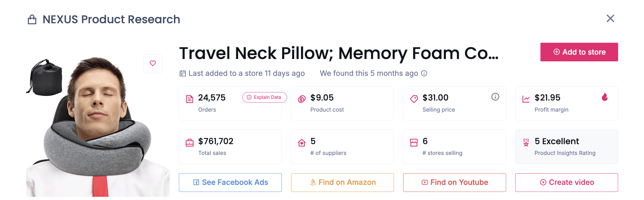
Task: Click the suppliers house icon
Action: [301, 142]
